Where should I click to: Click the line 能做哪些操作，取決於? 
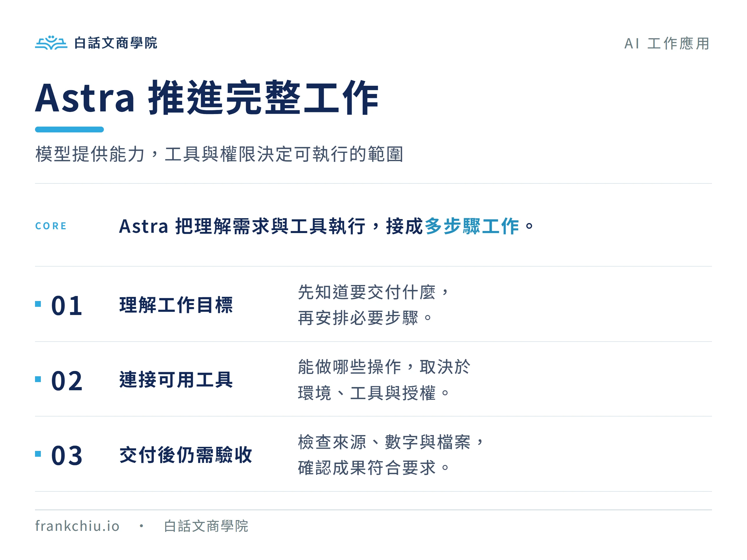tap(384, 367)
